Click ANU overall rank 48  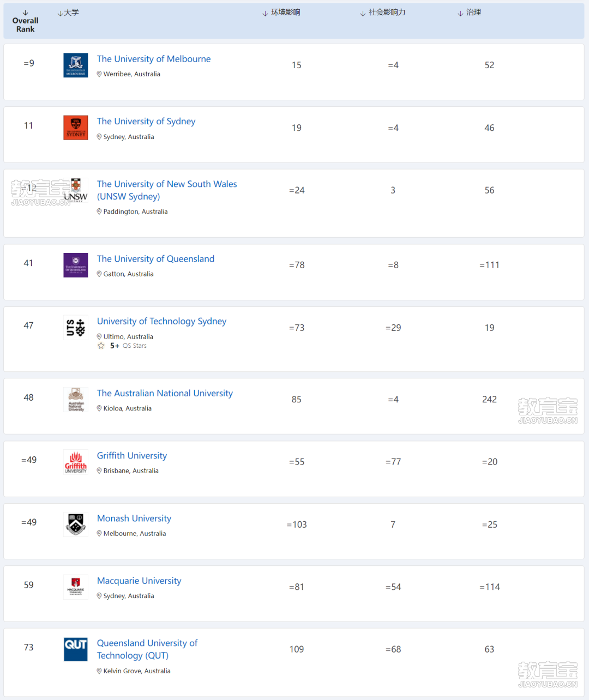(28, 398)
